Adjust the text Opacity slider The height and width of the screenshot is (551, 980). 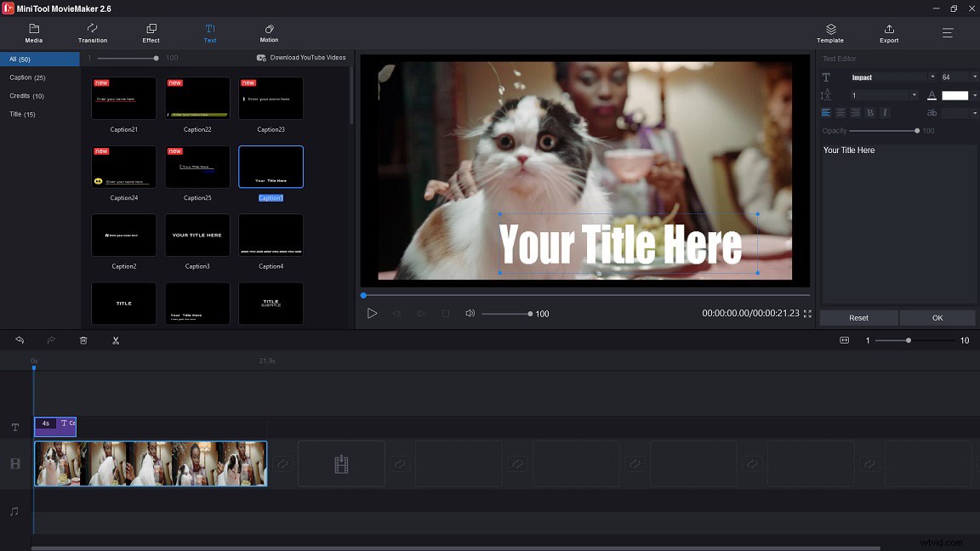916,131
